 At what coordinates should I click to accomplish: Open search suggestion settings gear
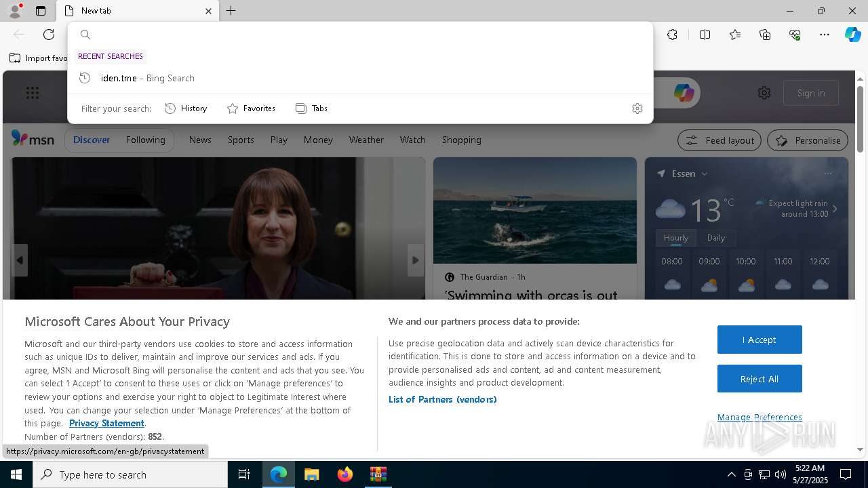(x=637, y=108)
